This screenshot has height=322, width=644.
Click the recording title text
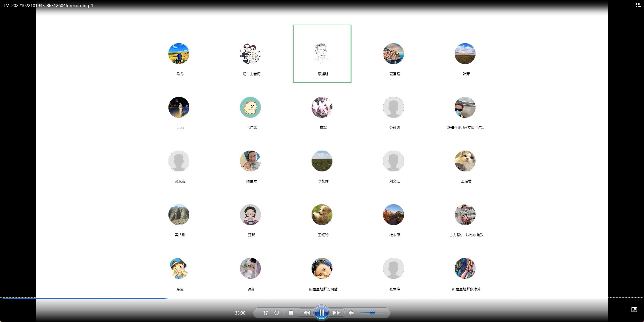(48, 6)
